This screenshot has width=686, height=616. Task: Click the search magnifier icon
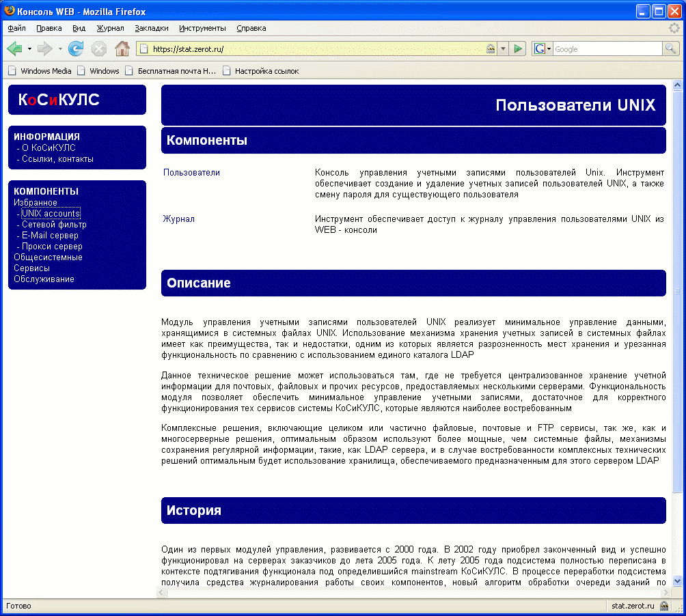(670, 48)
